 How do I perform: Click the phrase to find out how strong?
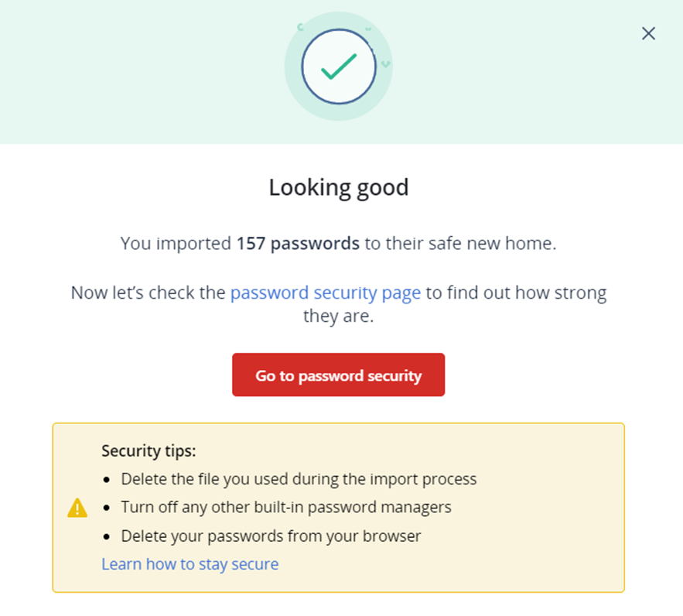pos(516,293)
